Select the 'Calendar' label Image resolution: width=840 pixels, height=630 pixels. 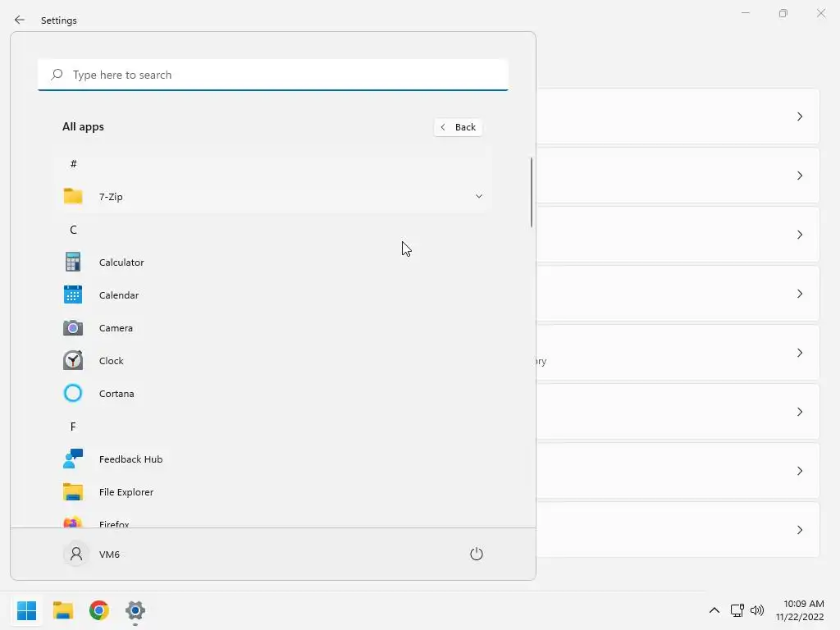[x=119, y=294]
